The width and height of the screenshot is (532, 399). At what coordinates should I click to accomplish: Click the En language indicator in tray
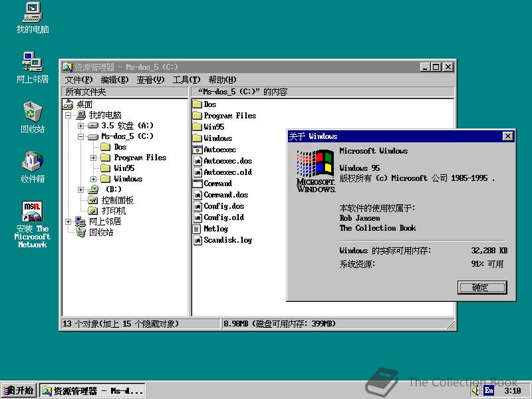pyautogui.click(x=489, y=390)
